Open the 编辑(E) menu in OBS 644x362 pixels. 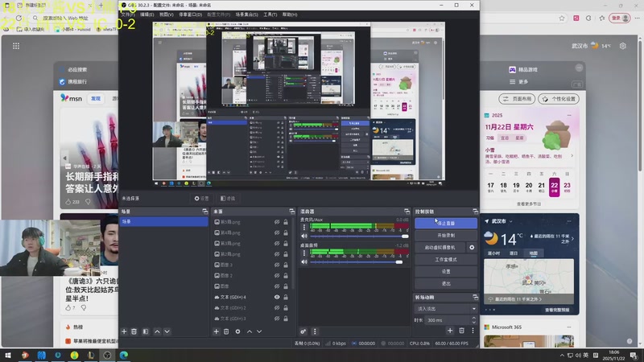tap(147, 14)
